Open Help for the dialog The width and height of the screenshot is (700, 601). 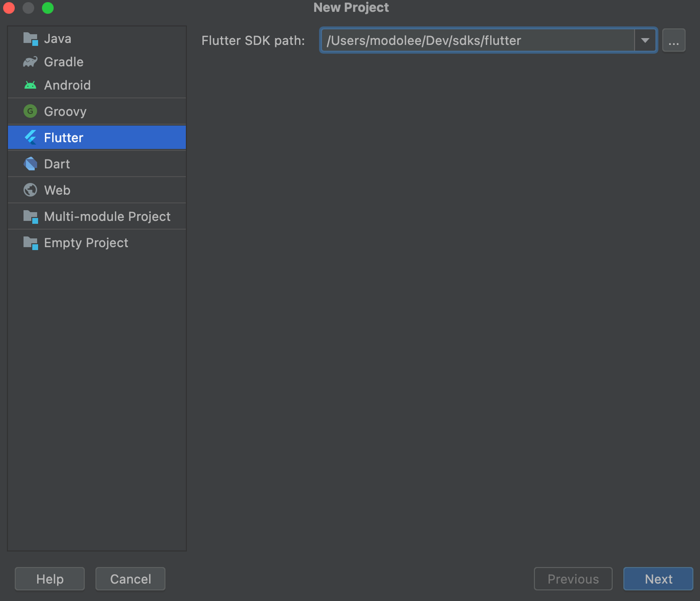(x=50, y=579)
